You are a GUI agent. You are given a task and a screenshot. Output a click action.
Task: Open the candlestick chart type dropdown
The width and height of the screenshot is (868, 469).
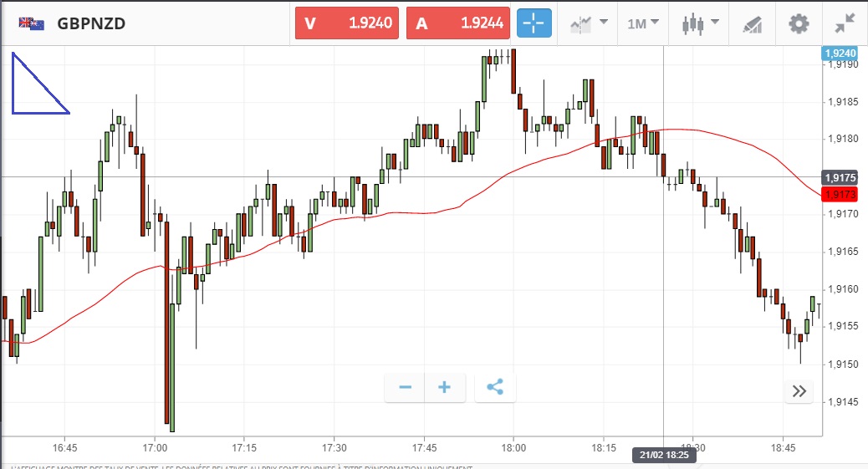pyautogui.click(x=697, y=23)
